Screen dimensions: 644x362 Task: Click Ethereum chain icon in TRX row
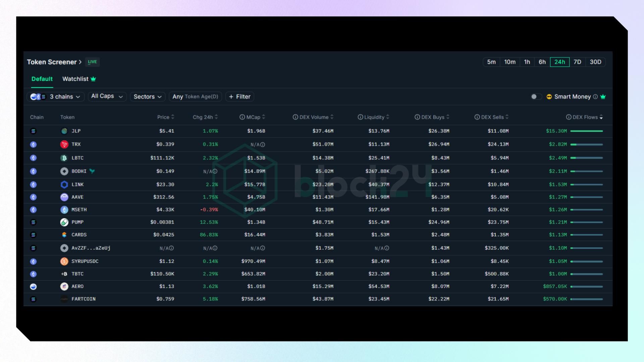[33, 144]
